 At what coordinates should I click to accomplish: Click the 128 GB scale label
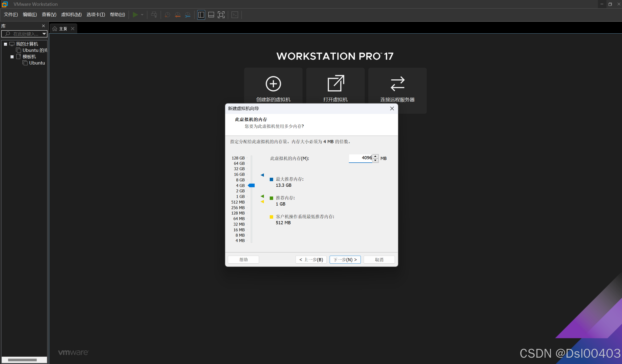click(238, 158)
